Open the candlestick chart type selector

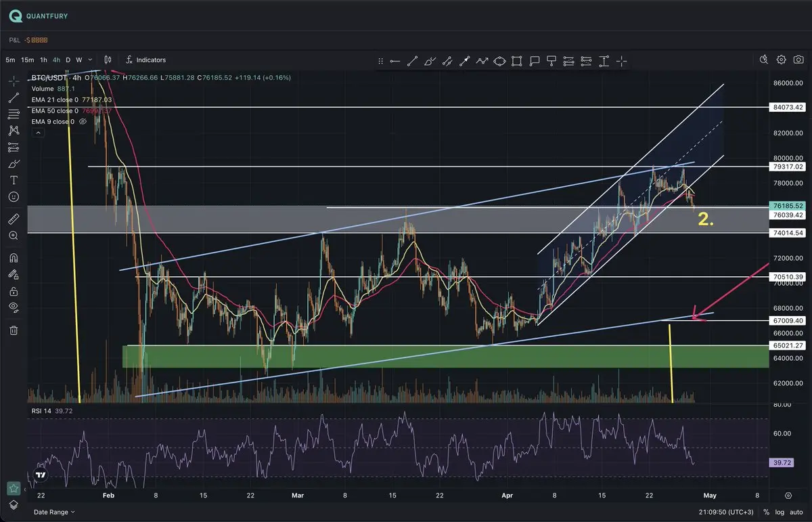108,60
